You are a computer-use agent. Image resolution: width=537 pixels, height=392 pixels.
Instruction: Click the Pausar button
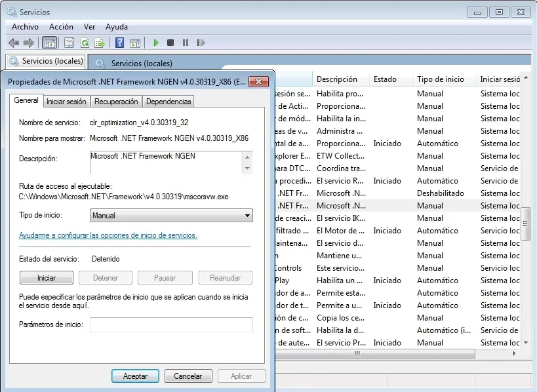pyautogui.click(x=165, y=278)
